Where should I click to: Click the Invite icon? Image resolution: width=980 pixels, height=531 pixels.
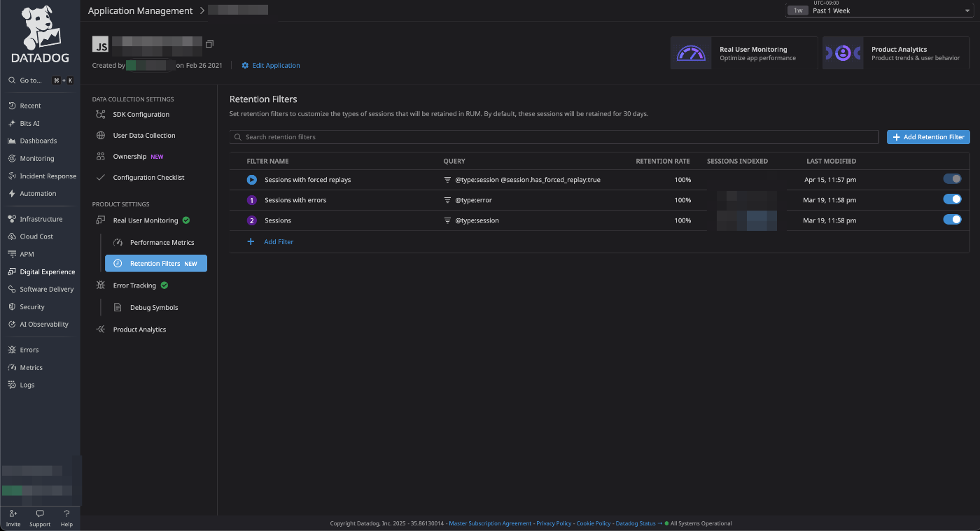click(13, 514)
